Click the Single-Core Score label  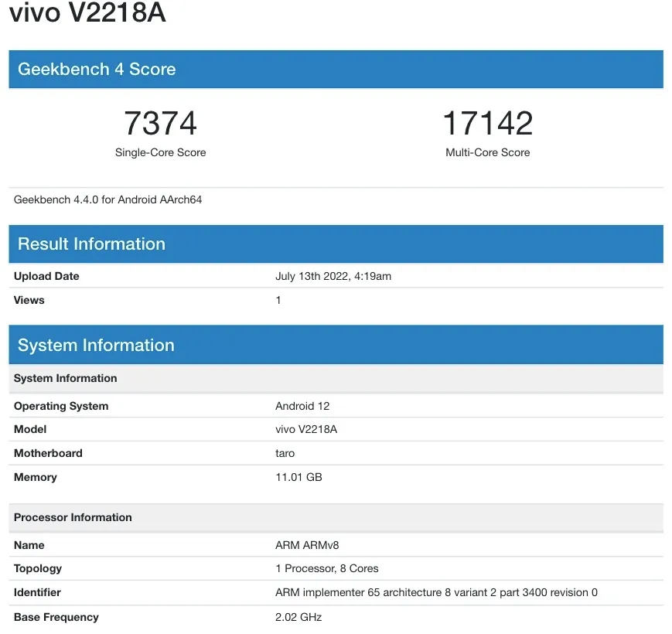(x=160, y=152)
